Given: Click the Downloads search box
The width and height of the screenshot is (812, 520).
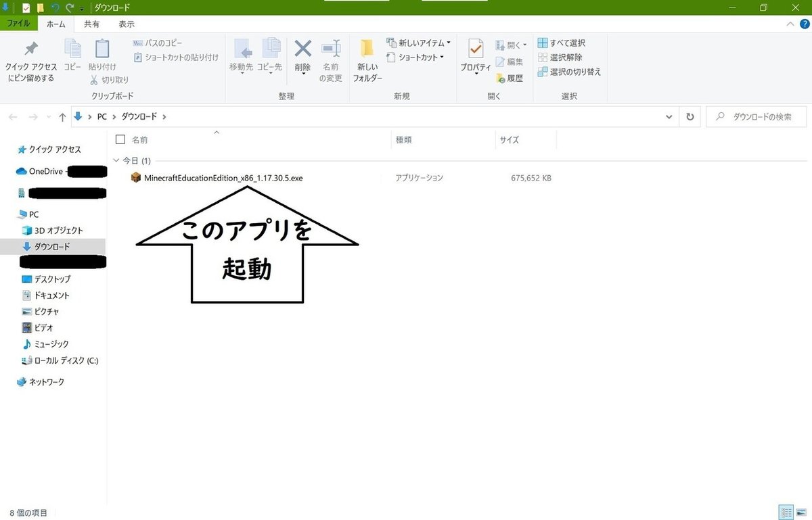Looking at the screenshot, I should (756, 117).
